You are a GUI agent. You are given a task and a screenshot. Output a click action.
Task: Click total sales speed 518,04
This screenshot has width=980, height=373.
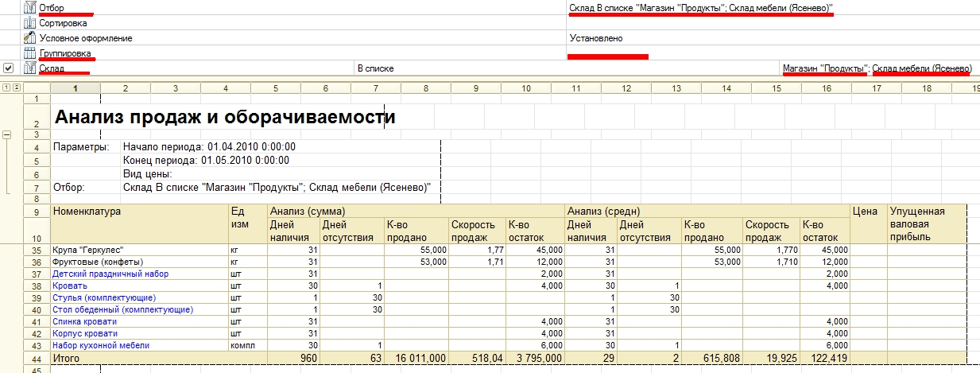pyautogui.click(x=486, y=359)
